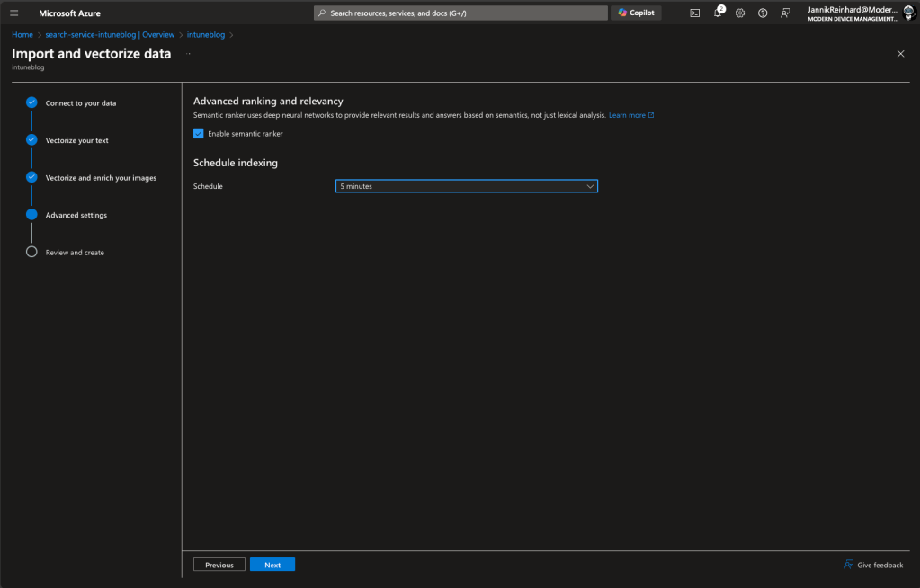The image size is (920, 588).
Task: Open the Help menu in the top bar
Action: click(762, 13)
